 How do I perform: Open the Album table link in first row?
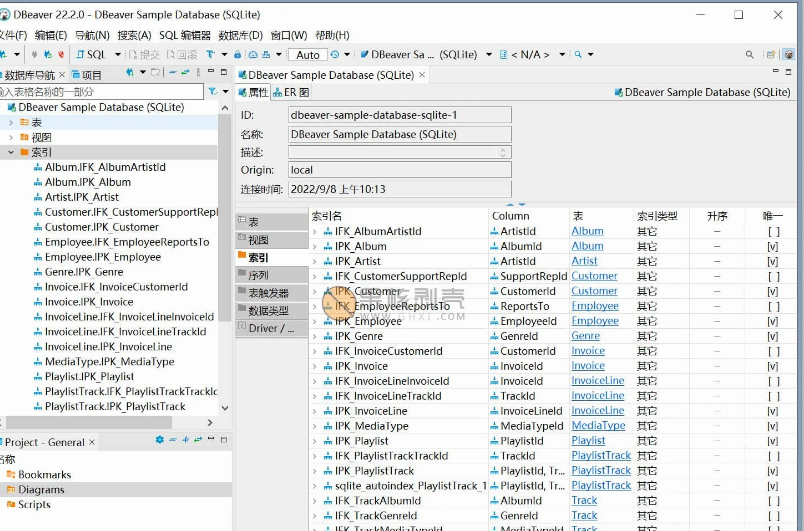pyautogui.click(x=588, y=231)
